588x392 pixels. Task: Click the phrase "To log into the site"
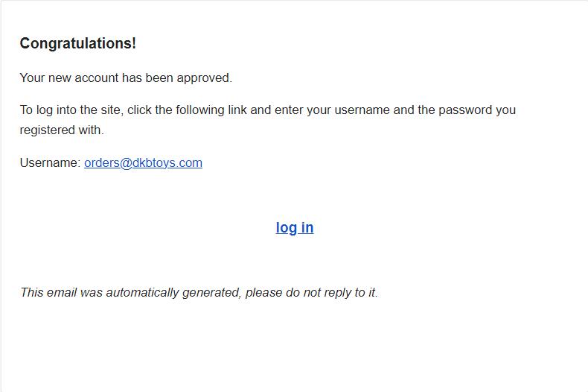72,110
